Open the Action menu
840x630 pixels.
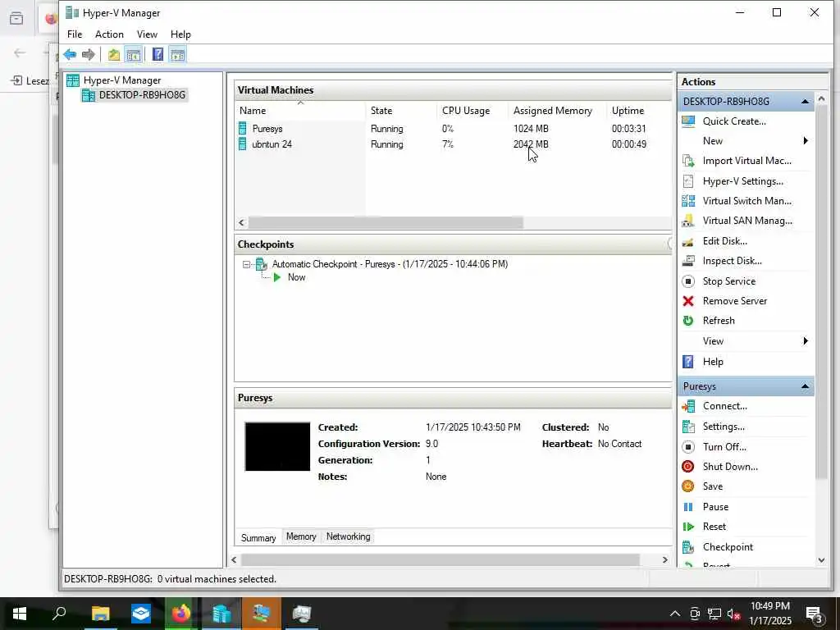coord(109,34)
